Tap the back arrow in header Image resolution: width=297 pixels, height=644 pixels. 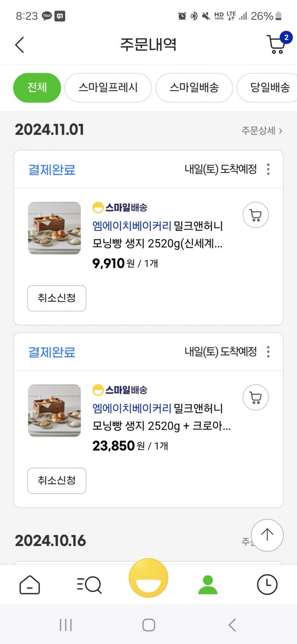pyautogui.click(x=19, y=45)
